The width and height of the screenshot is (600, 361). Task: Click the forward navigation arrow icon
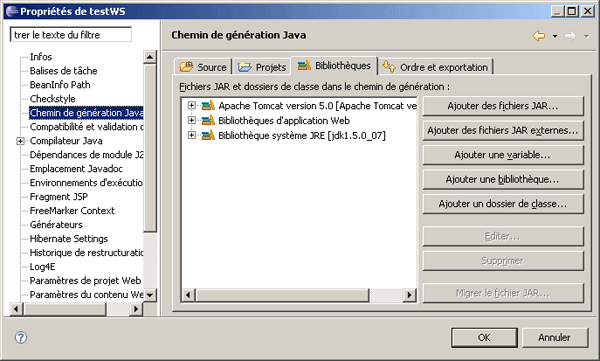tap(570, 36)
